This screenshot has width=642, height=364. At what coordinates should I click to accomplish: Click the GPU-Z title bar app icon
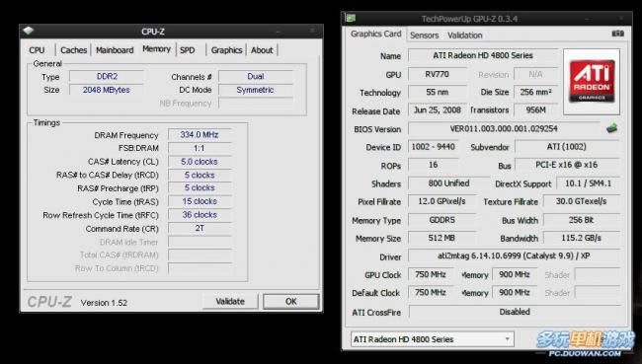click(x=351, y=19)
